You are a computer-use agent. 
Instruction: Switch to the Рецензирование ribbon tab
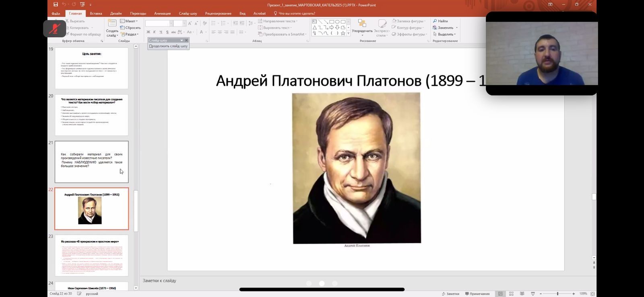[218, 13]
